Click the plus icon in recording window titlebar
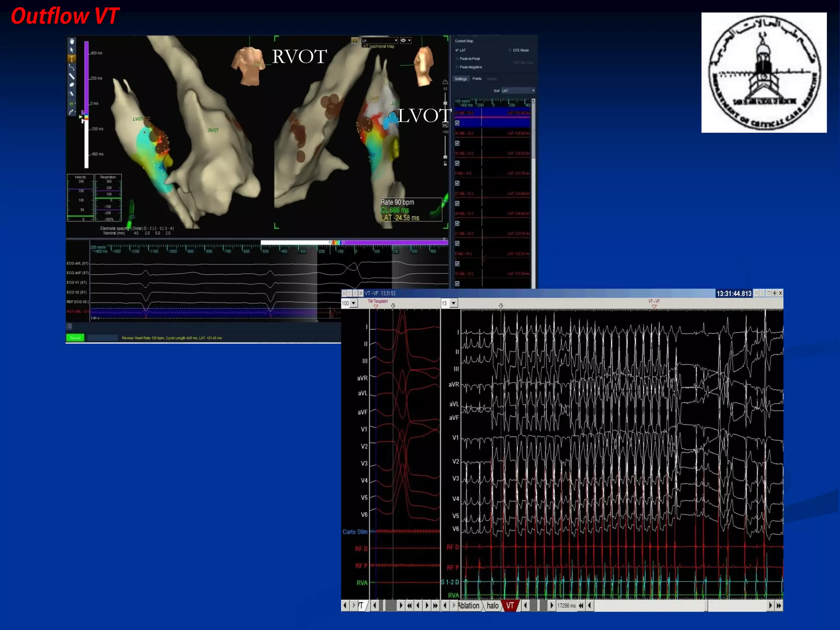Image resolution: width=840 pixels, height=630 pixels. 774,293
